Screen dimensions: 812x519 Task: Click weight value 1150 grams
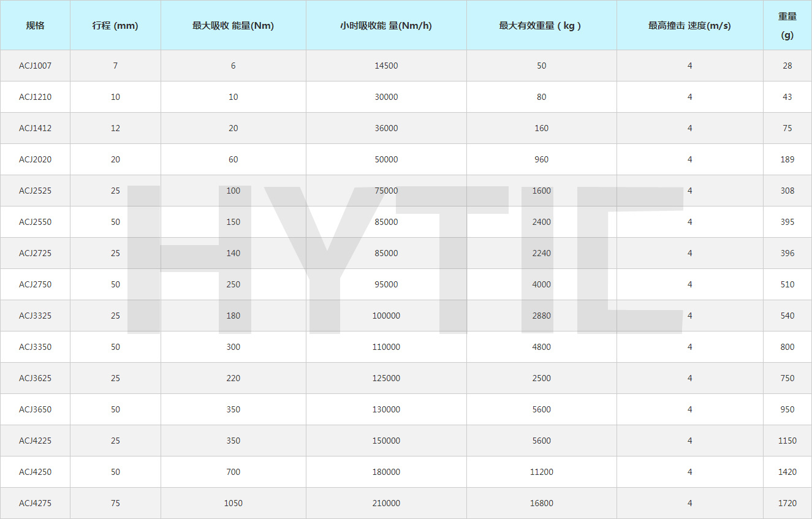coord(787,441)
